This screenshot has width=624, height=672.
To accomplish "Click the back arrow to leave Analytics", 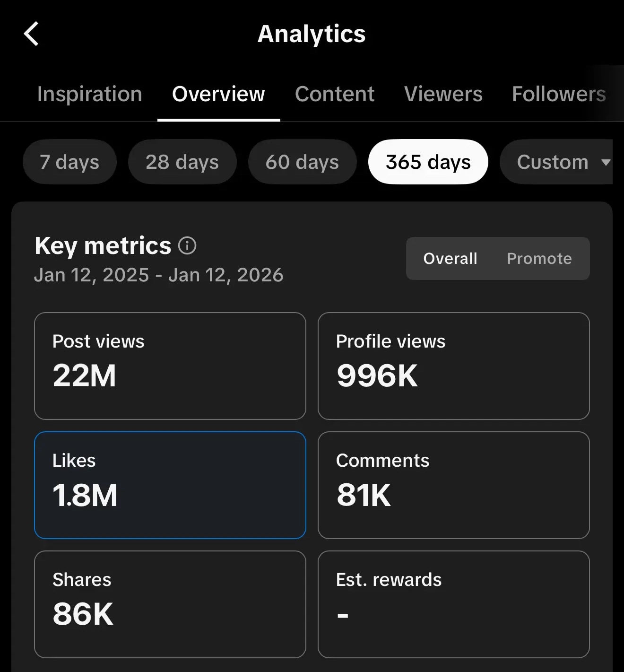I will pyautogui.click(x=31, y=34).
